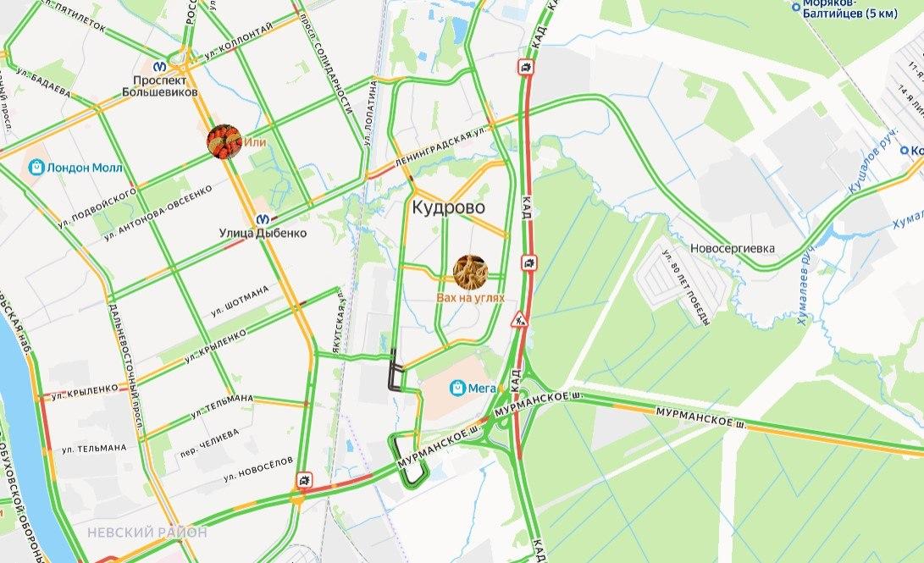The height and width of the screenshot is (563, 924).
Task: Open the Вах на углях photo marker
Action: (470, 272)
